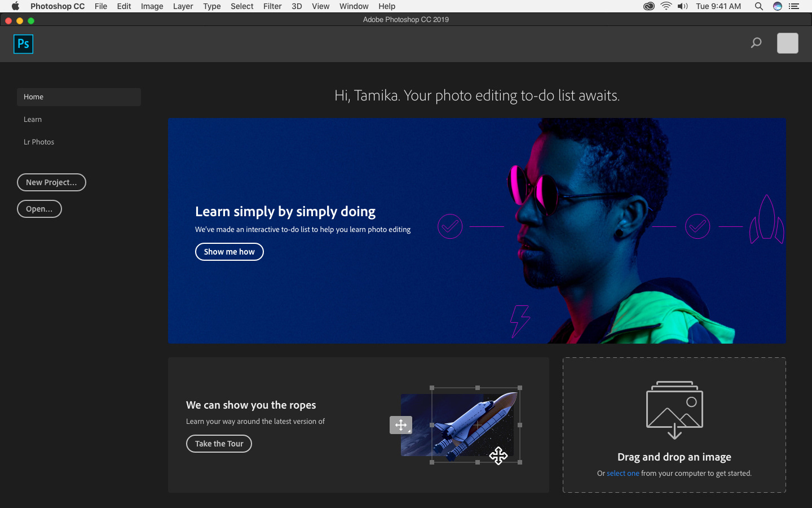The image size is (812, 508).
Task: Click the red close window button
Action: [8, 21]
